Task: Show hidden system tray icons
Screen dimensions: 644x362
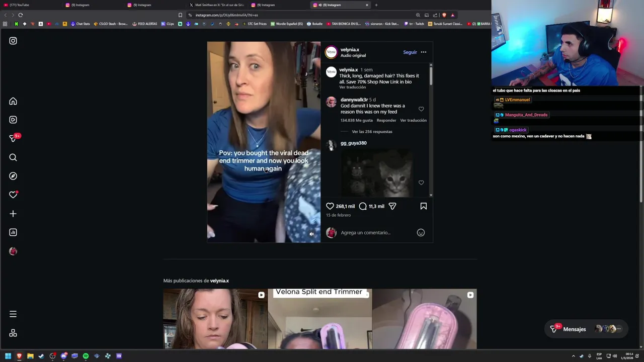Action: coord(573,356)
